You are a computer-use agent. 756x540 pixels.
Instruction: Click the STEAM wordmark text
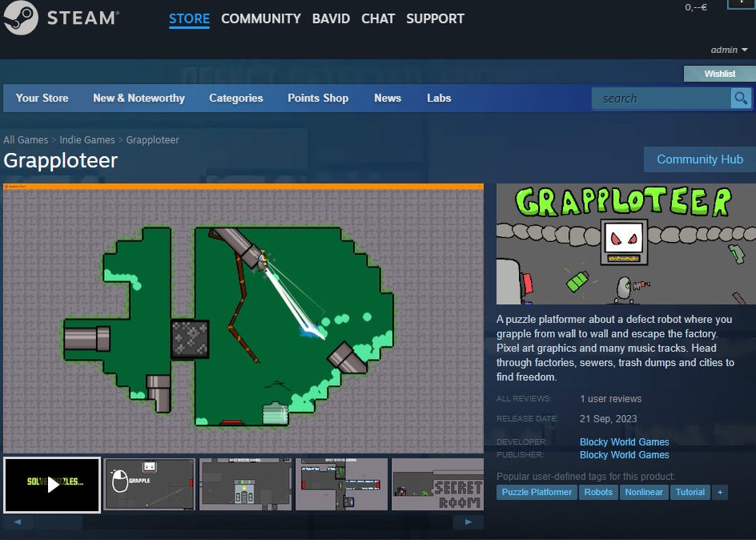82,18
